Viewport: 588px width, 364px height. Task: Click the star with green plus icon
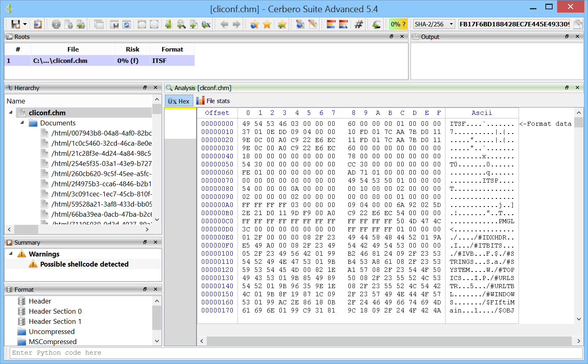282,24
